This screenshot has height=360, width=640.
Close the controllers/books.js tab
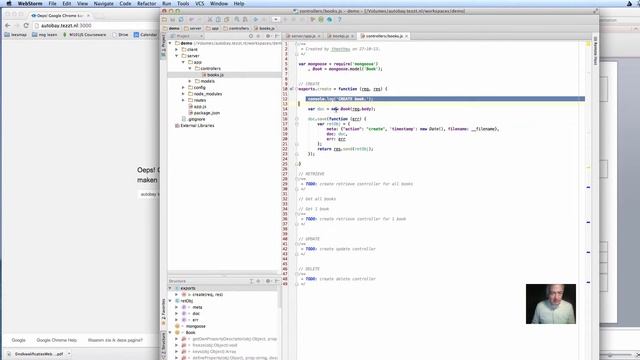407,36
